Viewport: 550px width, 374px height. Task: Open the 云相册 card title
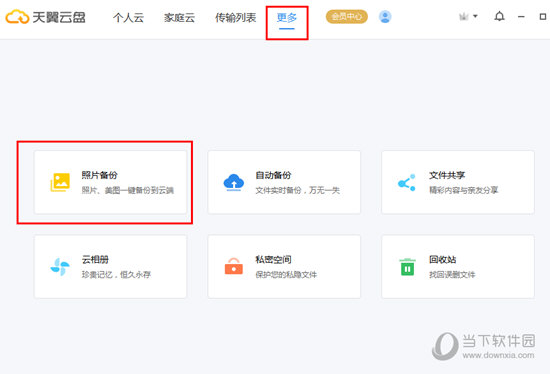(95, 260)
